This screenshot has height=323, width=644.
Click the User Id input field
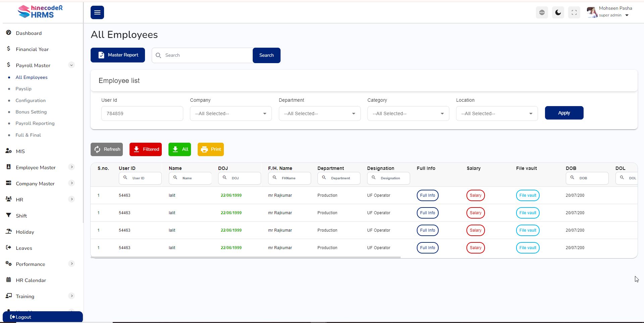tap(142, 113)
